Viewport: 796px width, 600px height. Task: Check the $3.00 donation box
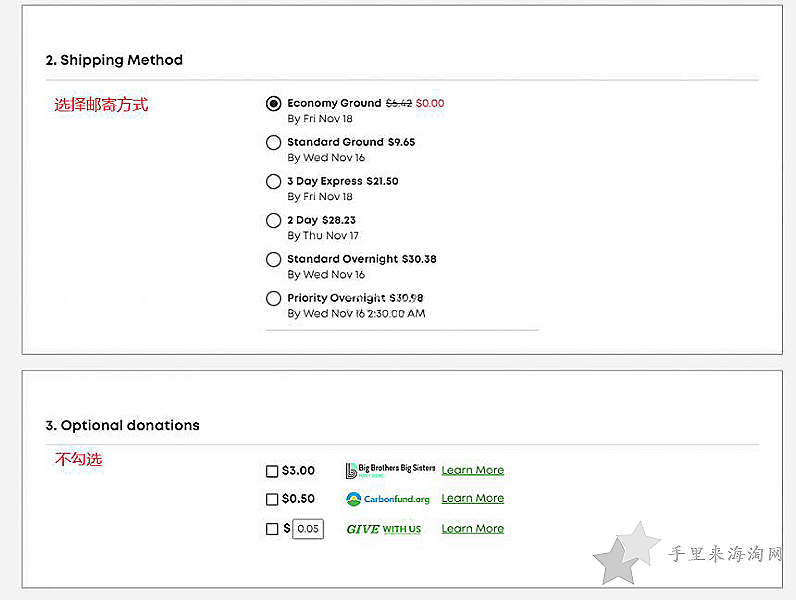point(272,471)
